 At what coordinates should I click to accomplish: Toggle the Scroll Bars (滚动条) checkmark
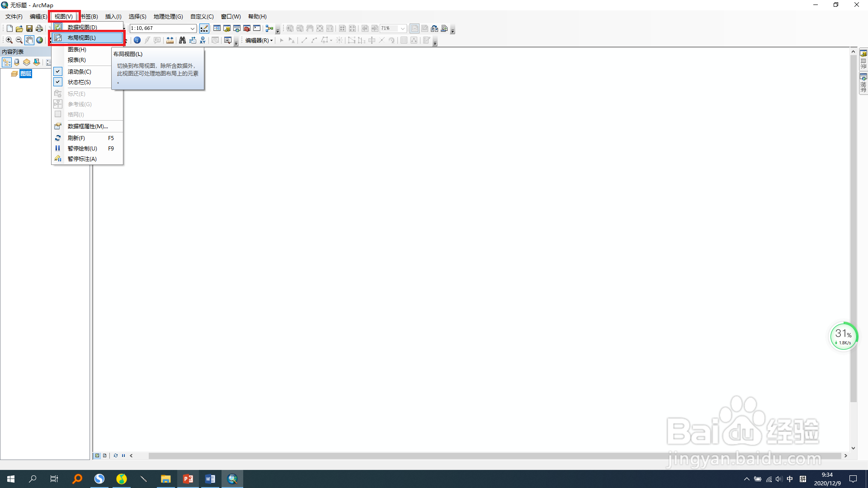pos(58,71)
